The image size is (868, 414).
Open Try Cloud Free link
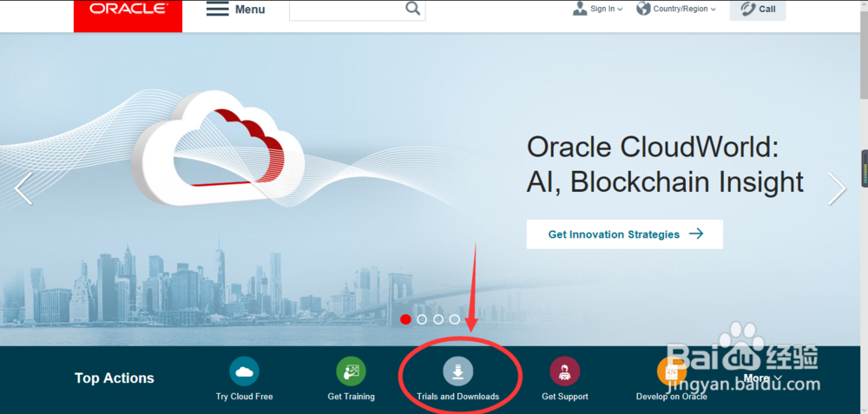(244, 397)
